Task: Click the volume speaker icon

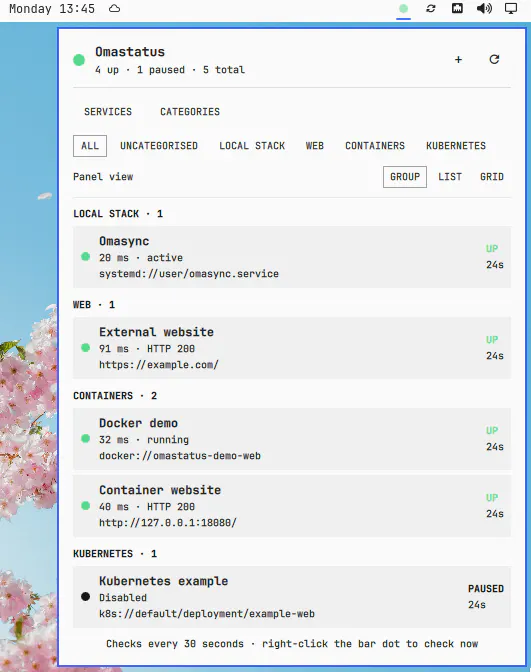Action: [484, 9]
